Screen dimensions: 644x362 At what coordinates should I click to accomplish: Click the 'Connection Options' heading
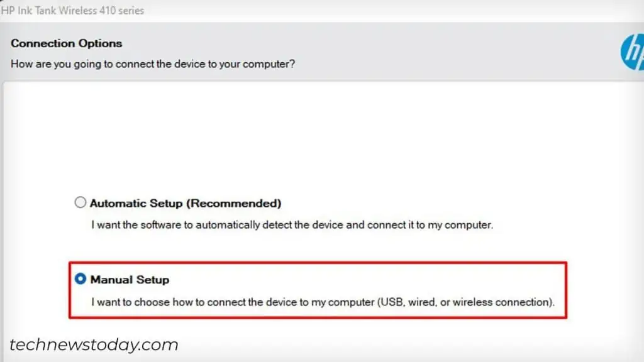coord(66,43)
